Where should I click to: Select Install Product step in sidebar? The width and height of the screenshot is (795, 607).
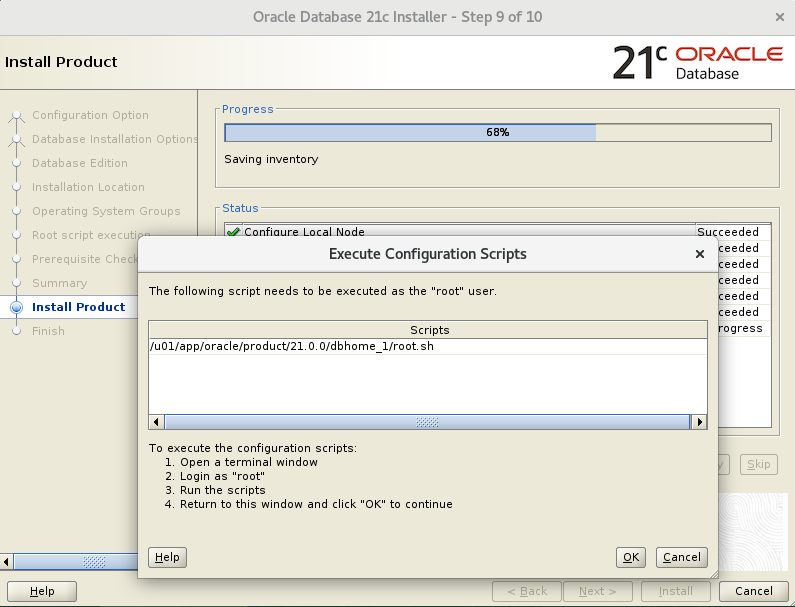click(79, 307)
